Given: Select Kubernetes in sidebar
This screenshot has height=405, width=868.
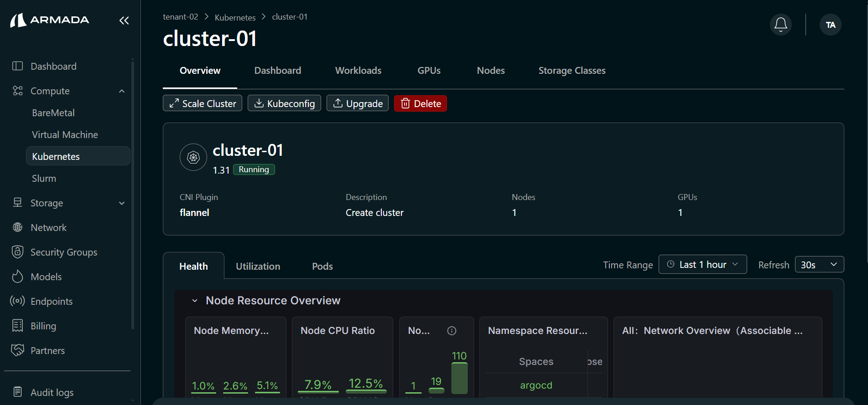Looking at the screenshot, I should [x=78, y=156].
